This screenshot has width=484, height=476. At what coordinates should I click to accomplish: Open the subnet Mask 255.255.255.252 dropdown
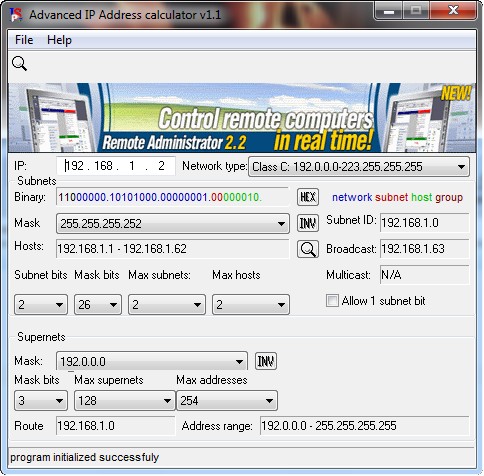tap(173, 223)
